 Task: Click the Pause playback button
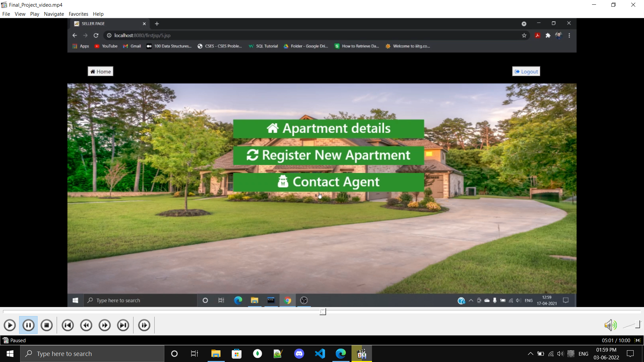(29, 325)
